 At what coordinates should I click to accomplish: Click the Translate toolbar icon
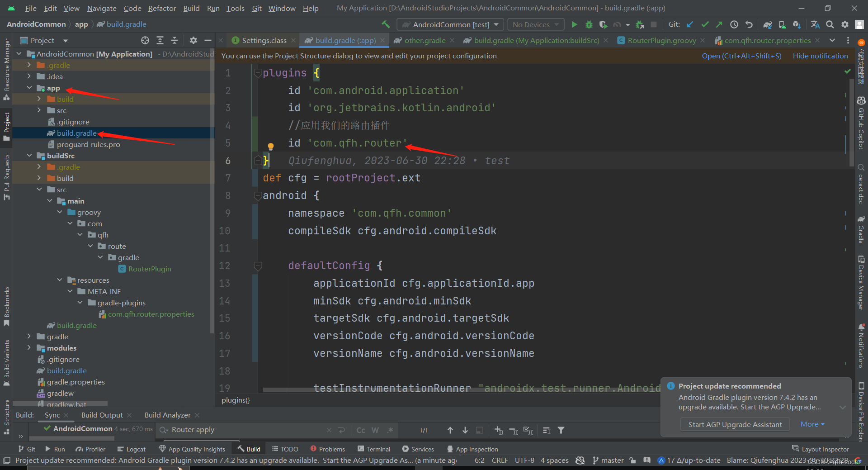pos(815,24)
